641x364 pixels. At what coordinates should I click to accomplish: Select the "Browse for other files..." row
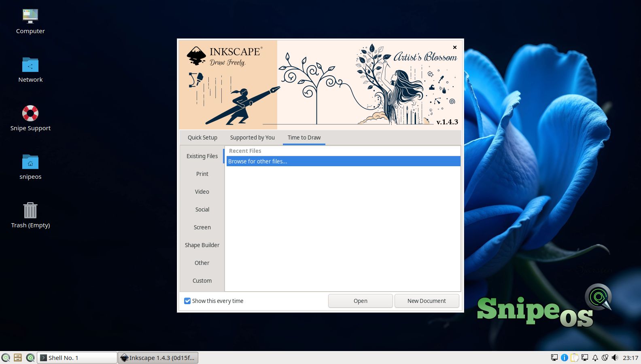click(x=343, y=161)
